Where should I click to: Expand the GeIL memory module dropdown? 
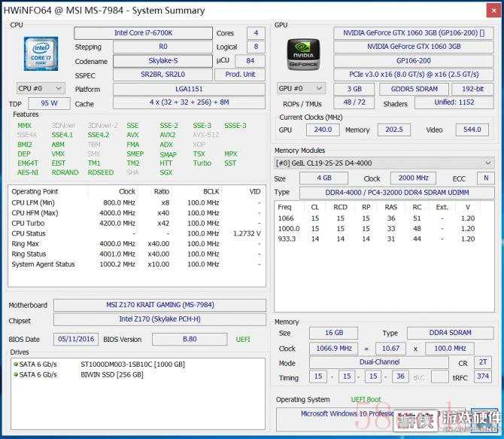[x=384, y=163]
